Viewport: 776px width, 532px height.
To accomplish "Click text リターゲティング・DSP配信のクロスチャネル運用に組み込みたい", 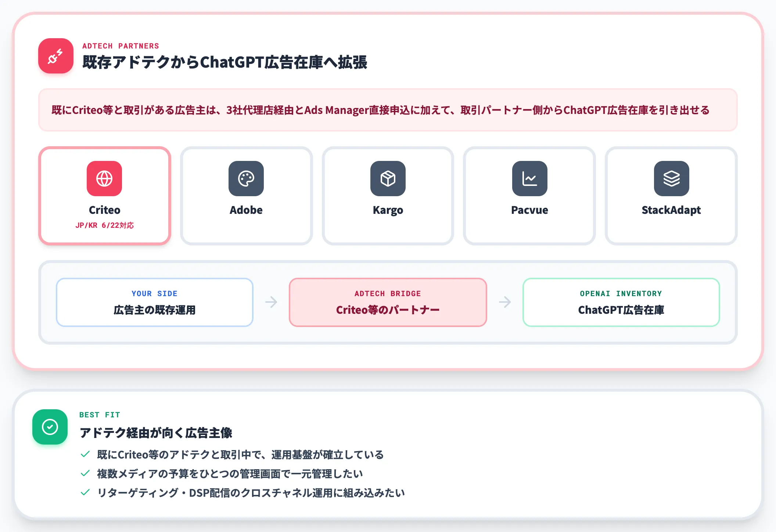I will 251,493.
